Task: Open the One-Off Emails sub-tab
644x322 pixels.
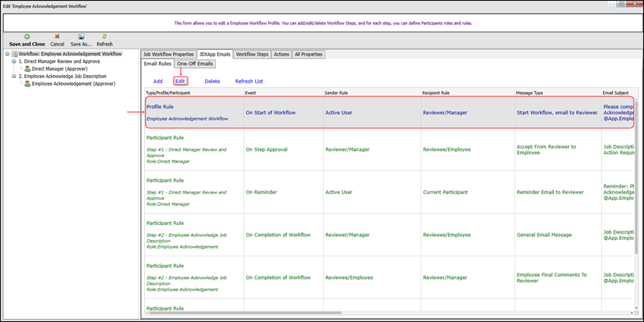Action: click(x=195, y=64)
